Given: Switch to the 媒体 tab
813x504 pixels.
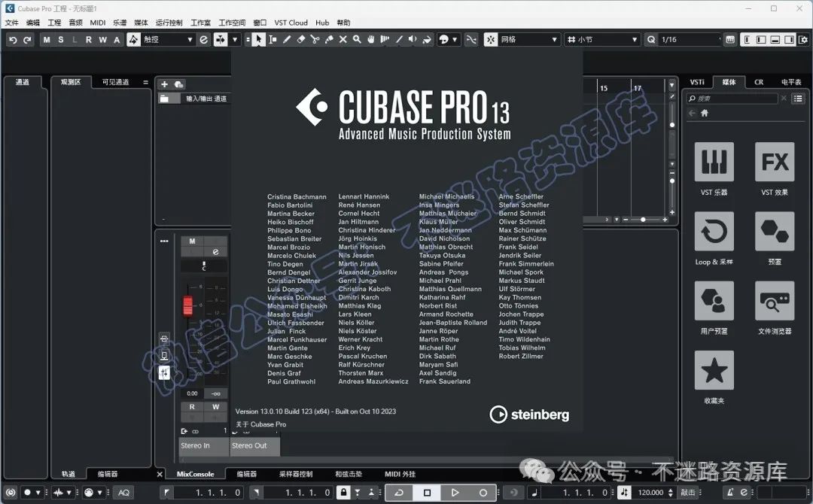Looking at the screenshot, I should point(729,82).
